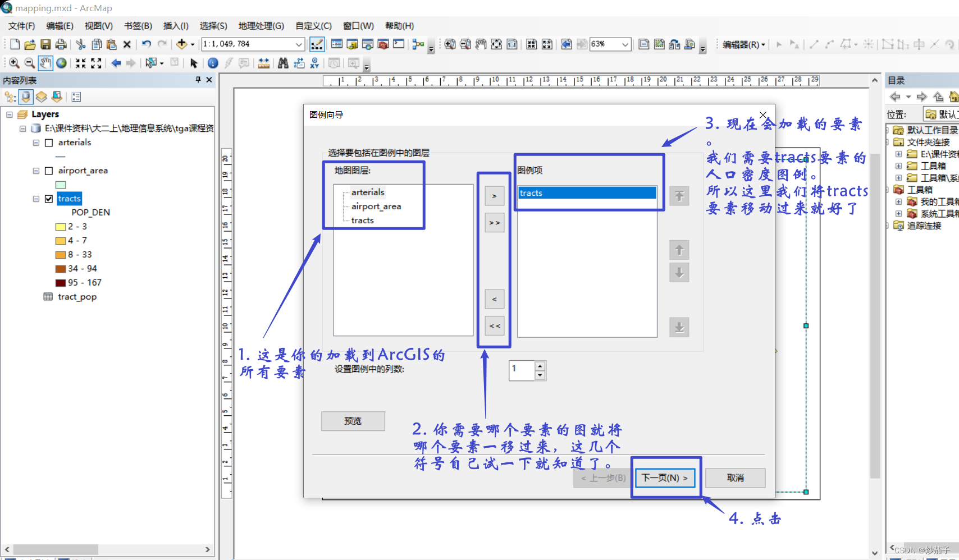
Task: Click single > add layer button
Action: point(495,196)
